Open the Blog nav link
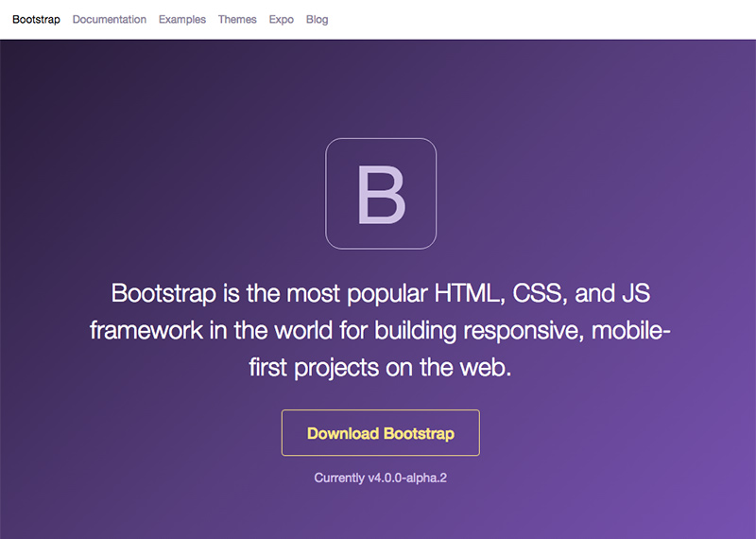This screenshot has height=539, width=756. (x=317, y=19)
